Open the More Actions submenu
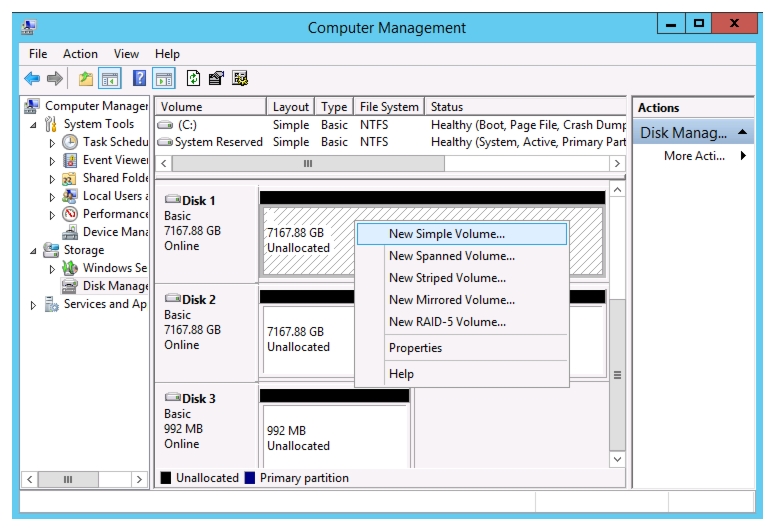Viewport: 776px width, 532px height. tap(694, 156)
